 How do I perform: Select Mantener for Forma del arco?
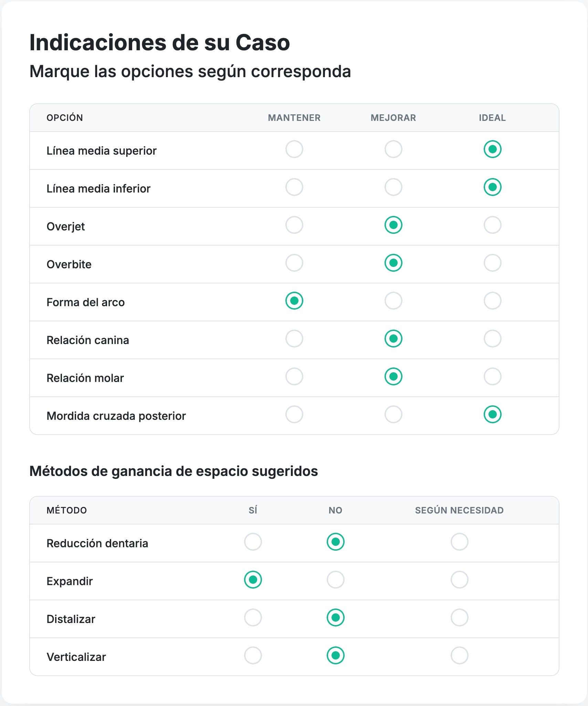(294, 301)
